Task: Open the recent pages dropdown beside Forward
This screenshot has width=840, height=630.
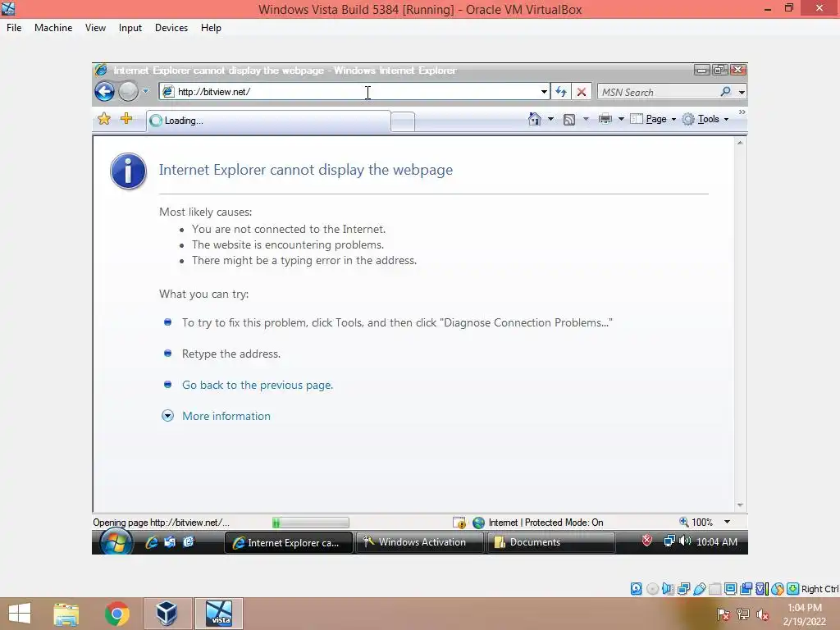Action: [145, 92]
